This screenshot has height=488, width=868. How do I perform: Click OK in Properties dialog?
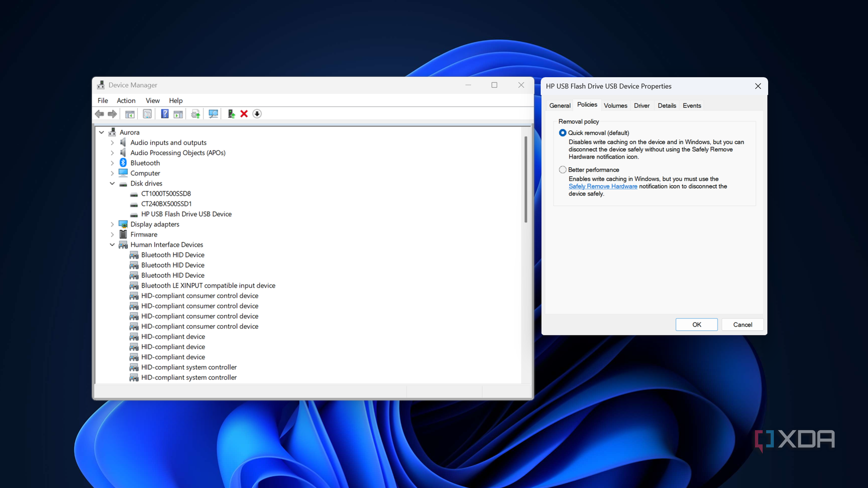(x=697, y=324)
